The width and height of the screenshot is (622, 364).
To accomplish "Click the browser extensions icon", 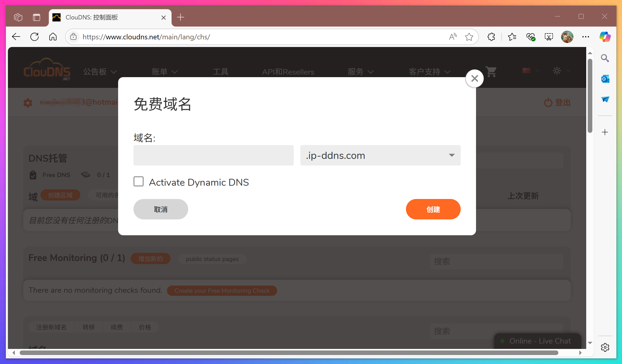I will pos(491,37).
